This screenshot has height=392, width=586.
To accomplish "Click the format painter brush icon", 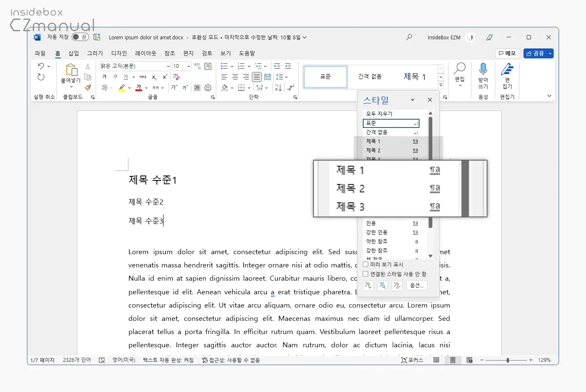I will [x=88, y=88].
